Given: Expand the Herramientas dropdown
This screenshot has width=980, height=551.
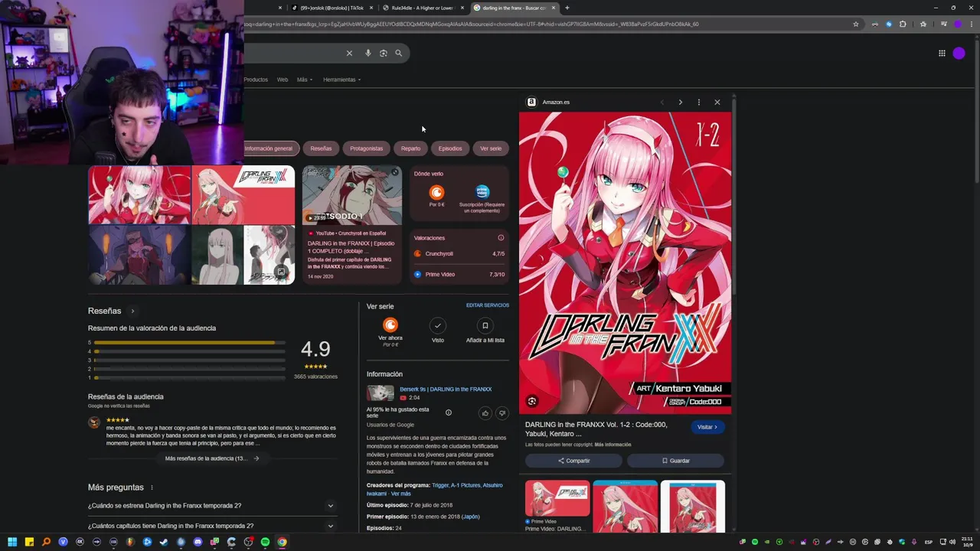Looking at the screenshot, I should pyautogui.click(x=341, y=80).
